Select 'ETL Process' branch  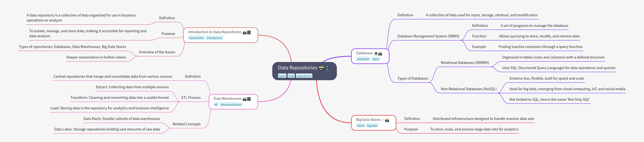191,98
